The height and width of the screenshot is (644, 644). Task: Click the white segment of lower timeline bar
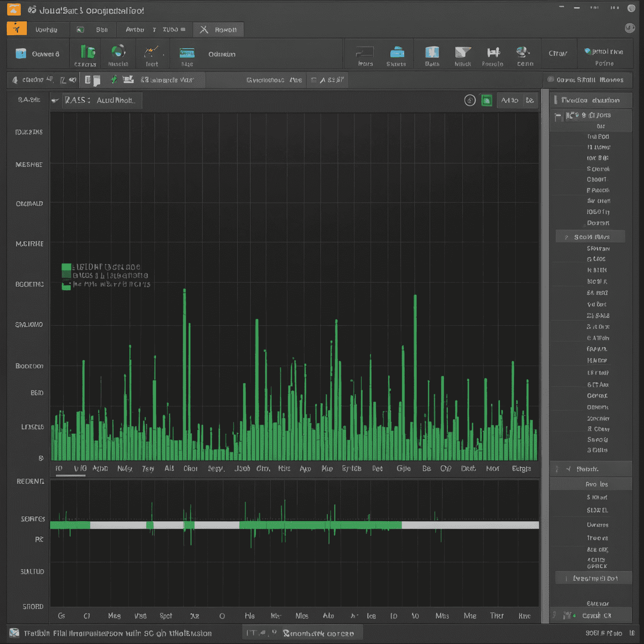click(x=470, y=525)
